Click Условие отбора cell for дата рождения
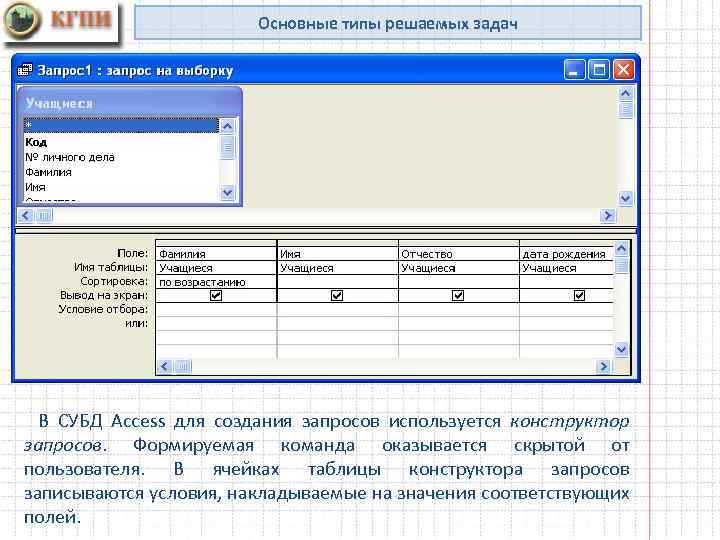The width and height of the screenshot is (720, 540). [x=567, y=309]
